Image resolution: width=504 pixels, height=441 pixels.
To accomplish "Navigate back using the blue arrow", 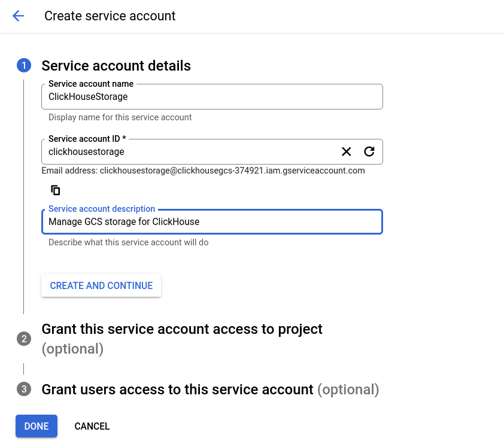I will pyautogui.click(x=19, y=16).
